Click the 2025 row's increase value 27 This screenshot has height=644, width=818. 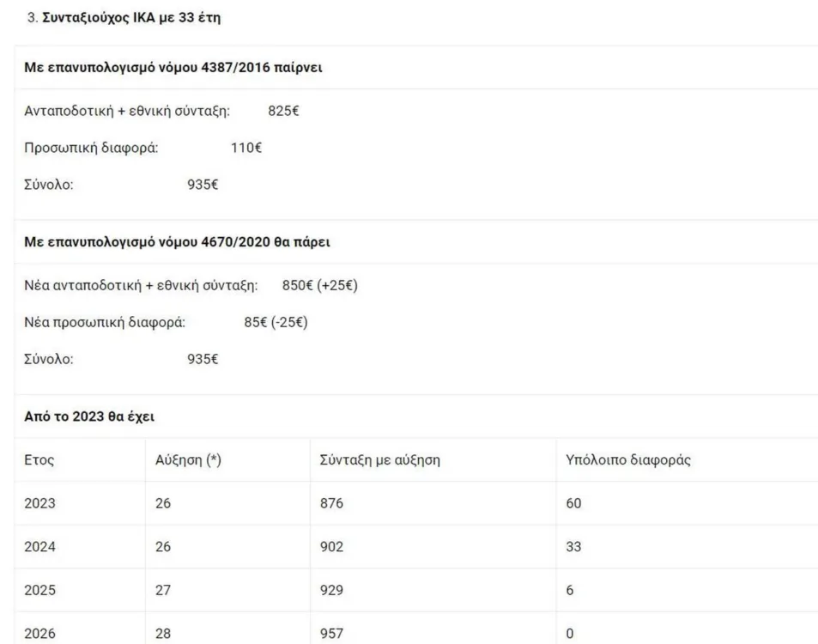[x=163, y=591]
